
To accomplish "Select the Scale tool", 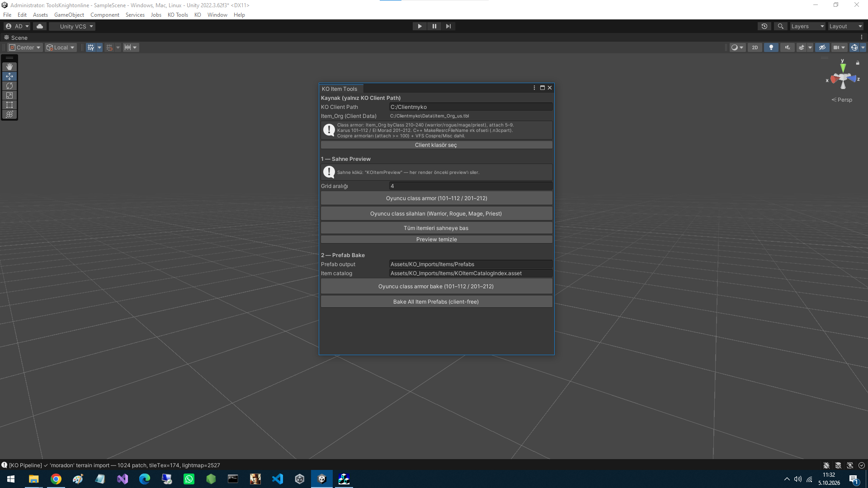I will pyautogui.click(x=9, y=95).
